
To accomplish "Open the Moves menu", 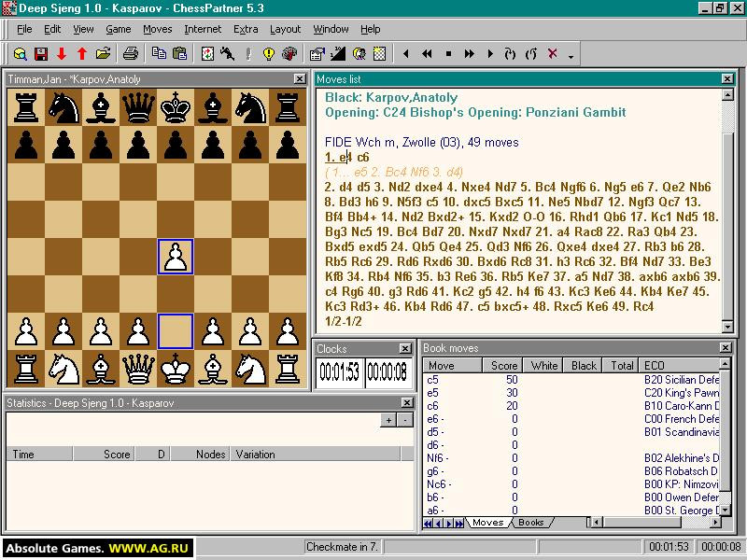I will coord(157,29).
